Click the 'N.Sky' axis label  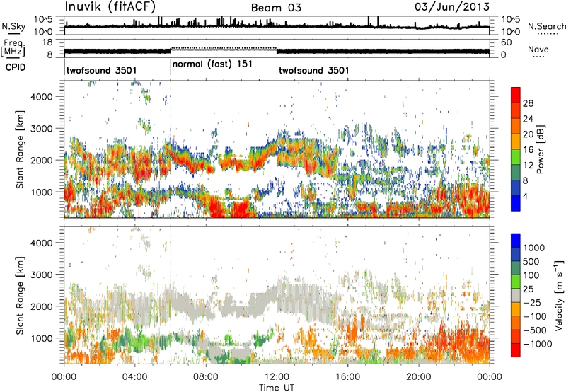click(x=13, y=26)
